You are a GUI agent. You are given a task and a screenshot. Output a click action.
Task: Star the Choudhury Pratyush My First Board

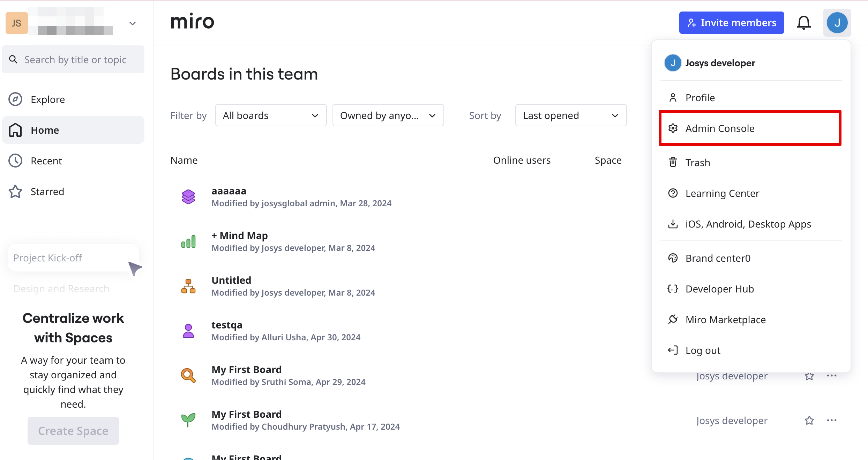809,421
